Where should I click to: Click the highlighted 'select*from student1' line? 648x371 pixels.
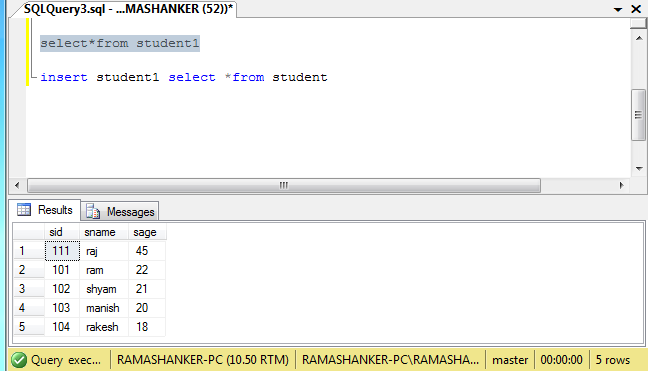(x=120, y=43)
